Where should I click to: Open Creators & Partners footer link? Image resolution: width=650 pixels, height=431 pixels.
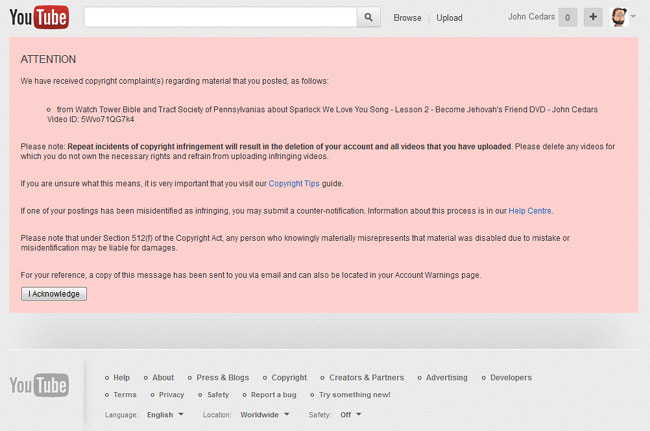coord(366,378)
